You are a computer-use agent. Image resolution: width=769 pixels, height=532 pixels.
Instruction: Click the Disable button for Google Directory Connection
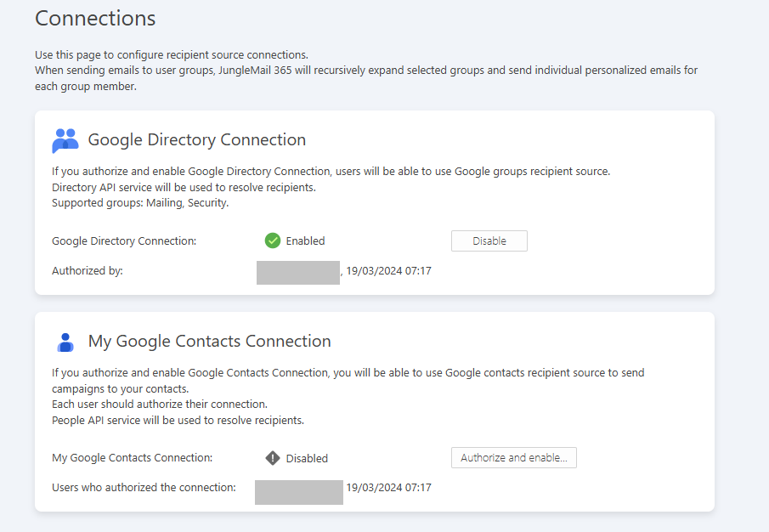[x=489, y=241]
